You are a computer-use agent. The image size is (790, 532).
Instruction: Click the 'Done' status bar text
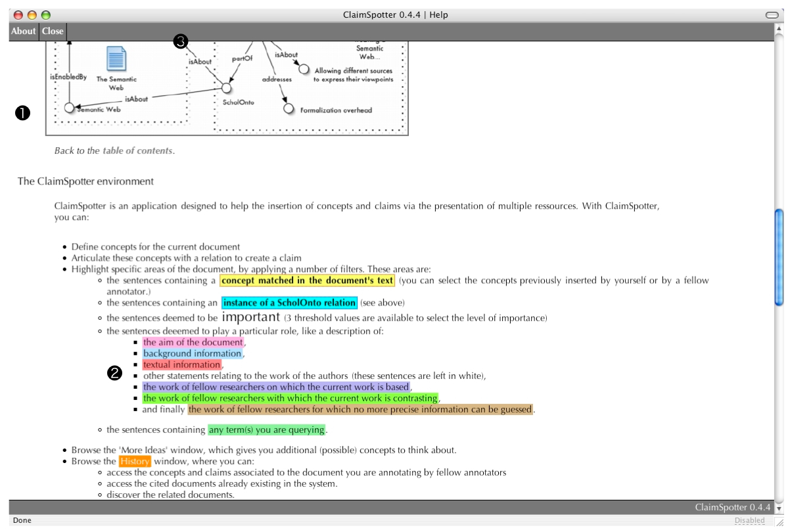tap(22, 520)
